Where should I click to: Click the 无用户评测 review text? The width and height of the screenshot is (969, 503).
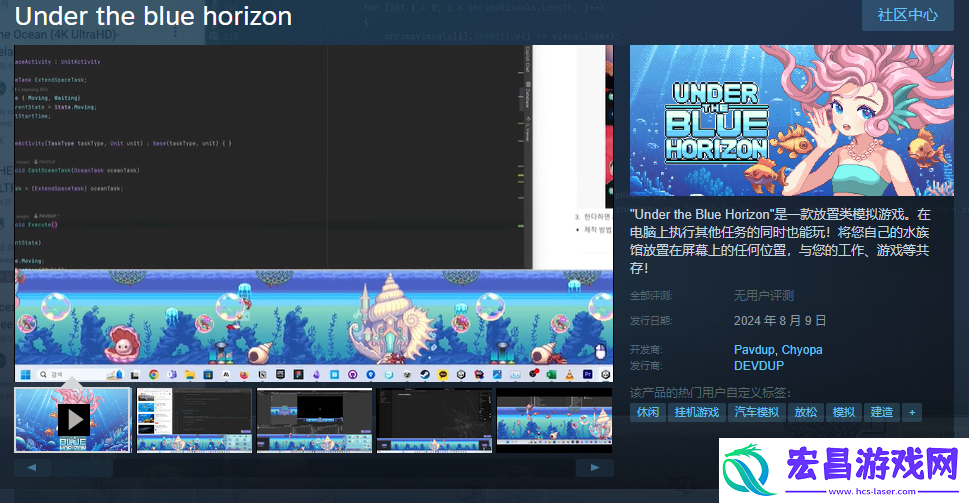(763, 296)
